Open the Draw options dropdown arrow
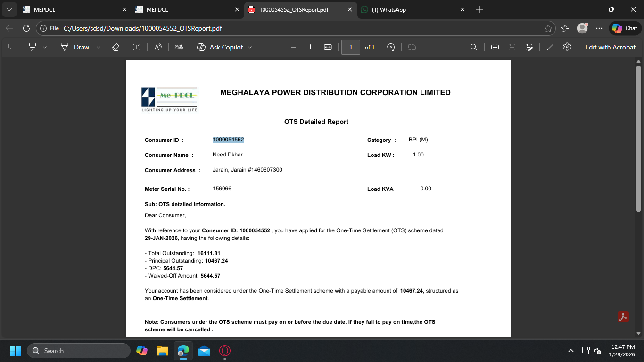This screenshot has width=644, height=362. 99,47
